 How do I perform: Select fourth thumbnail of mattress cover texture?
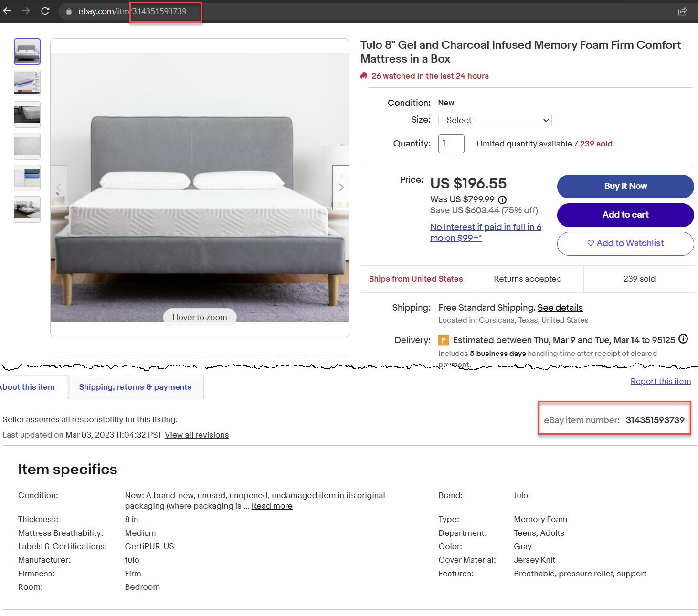coord(27,146)
